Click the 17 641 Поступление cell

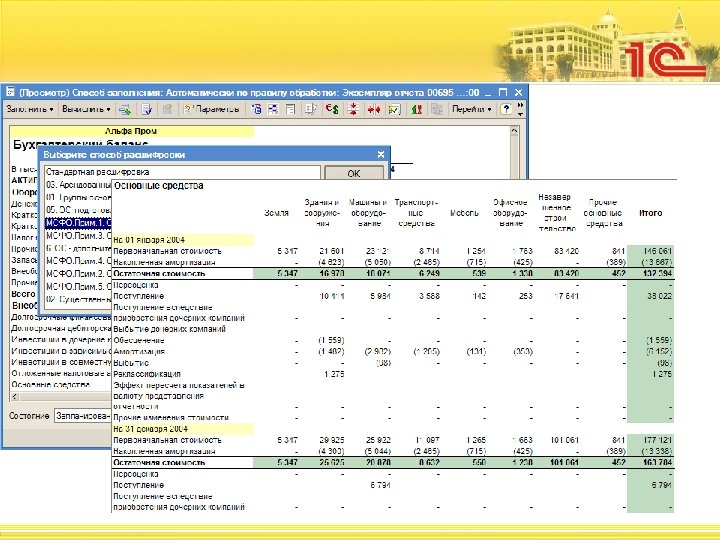coord(566,296)
